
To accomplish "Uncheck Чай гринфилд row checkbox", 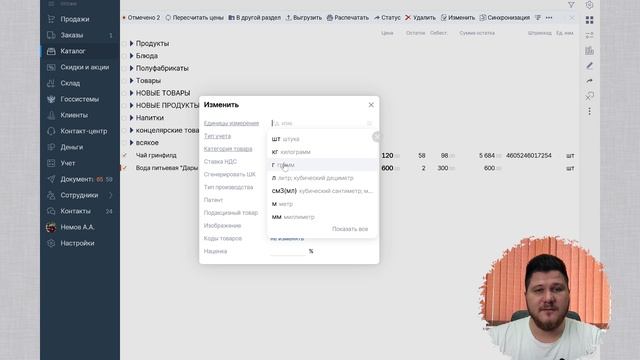I will 124,155.
